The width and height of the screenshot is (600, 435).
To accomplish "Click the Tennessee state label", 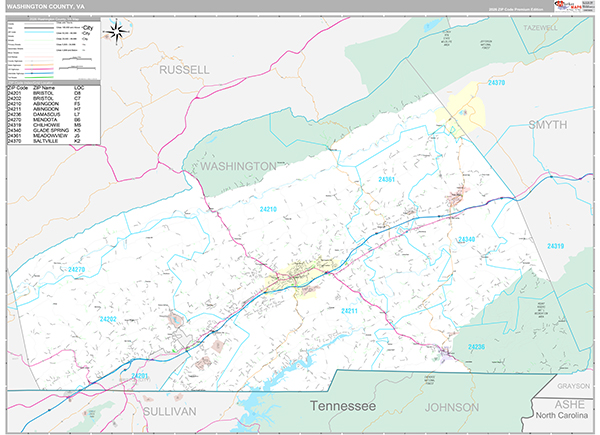I will (x=341, y=406).
